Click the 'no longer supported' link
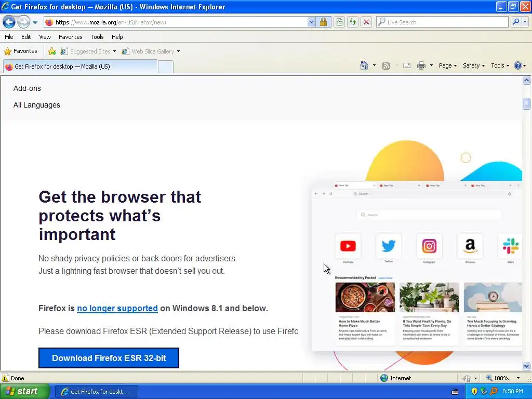 point(117,309)
